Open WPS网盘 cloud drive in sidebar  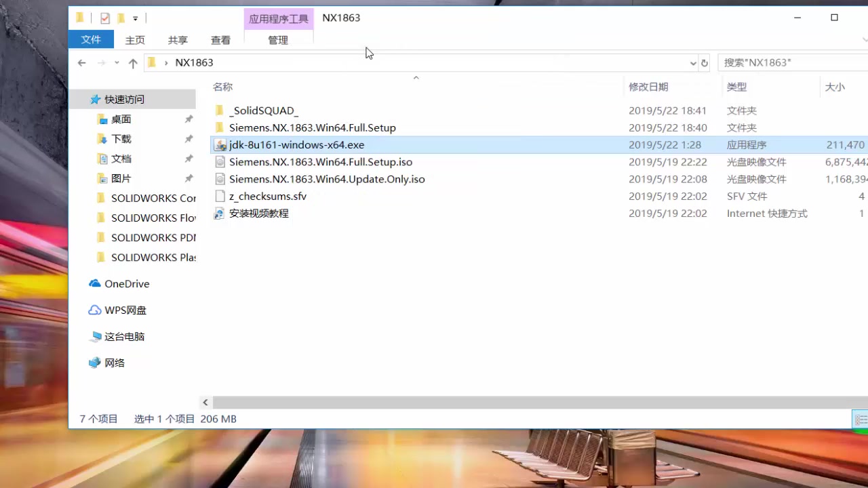125,310
